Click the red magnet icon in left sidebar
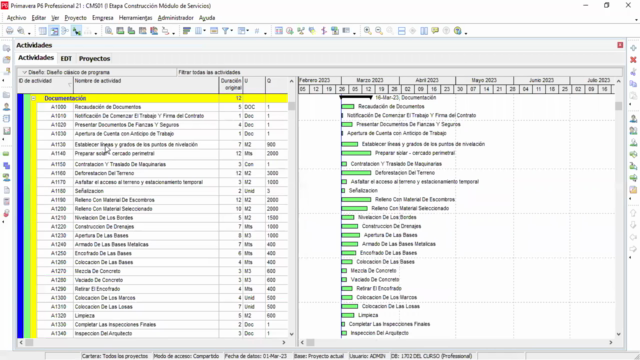640x360 pixels. coord(7,213)
